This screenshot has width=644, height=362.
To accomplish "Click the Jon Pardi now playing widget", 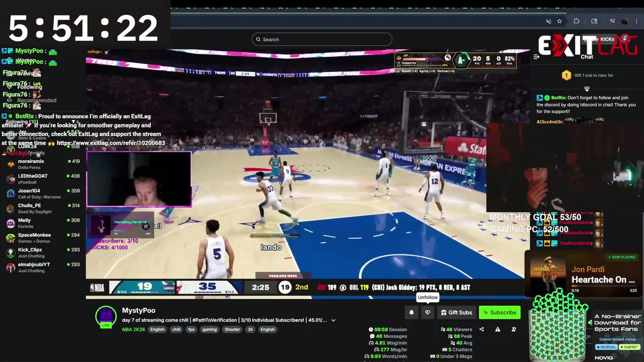I will [584, 274].
